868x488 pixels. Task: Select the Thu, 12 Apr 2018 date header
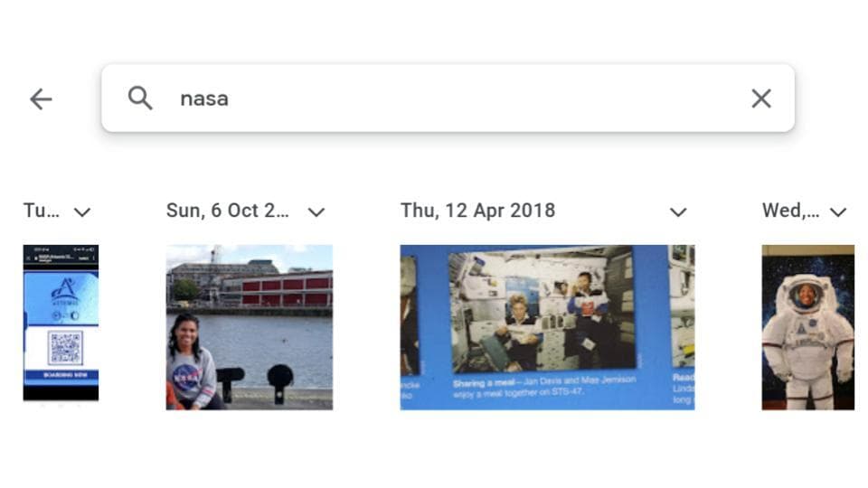pyautogui.click(x=477, y=211)
